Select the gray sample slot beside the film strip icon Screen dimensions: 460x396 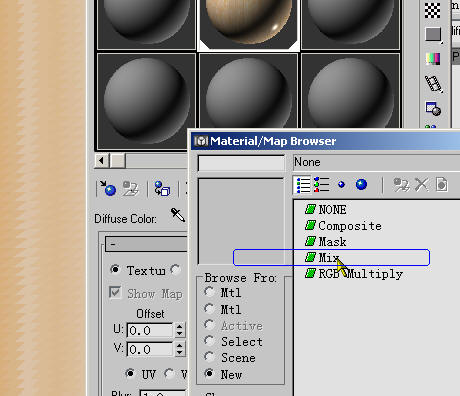pyautogui.click(x=350, y=91)
